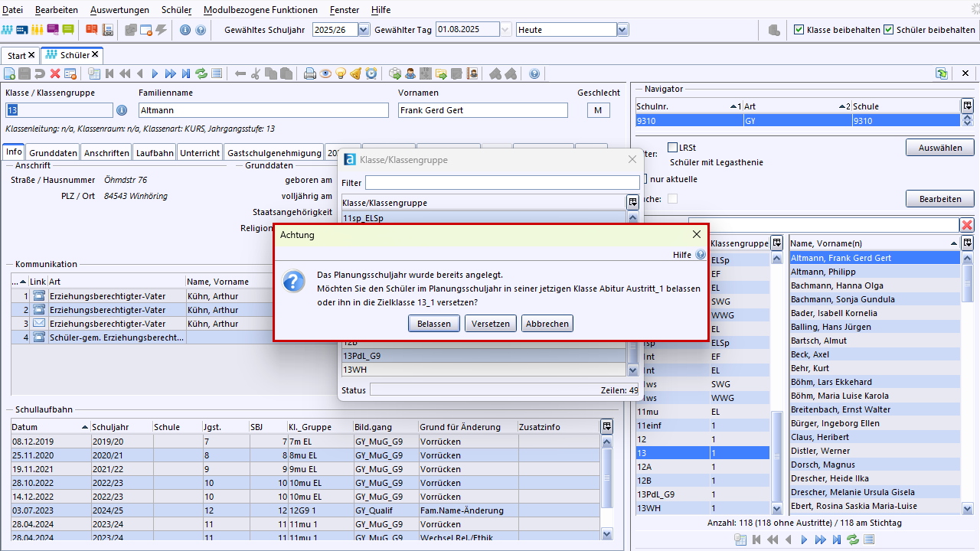980x551 pixels.
Task: Click the printer icon in toolbar
Action: (x=310, y=73)
